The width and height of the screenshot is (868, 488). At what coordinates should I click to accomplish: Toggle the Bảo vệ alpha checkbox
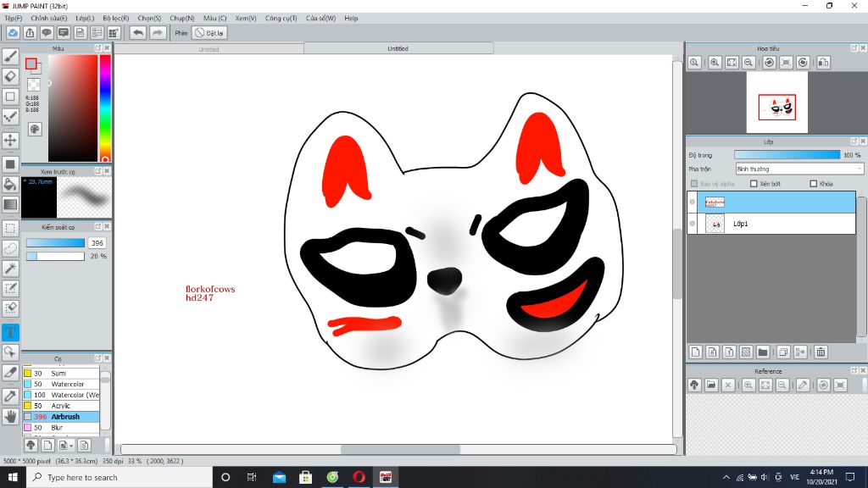click(x=694, y=184)
